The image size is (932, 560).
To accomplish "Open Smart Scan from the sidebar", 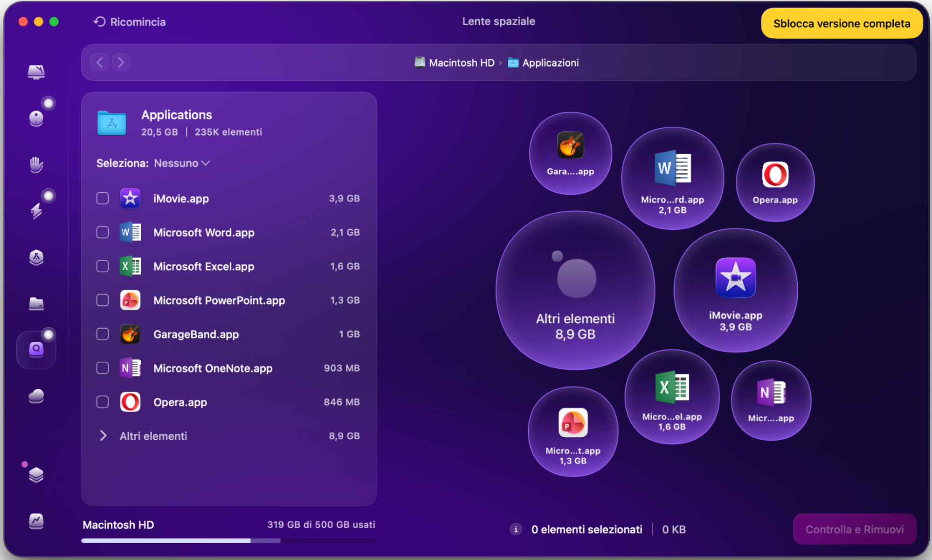I will (x=36, y=72).
